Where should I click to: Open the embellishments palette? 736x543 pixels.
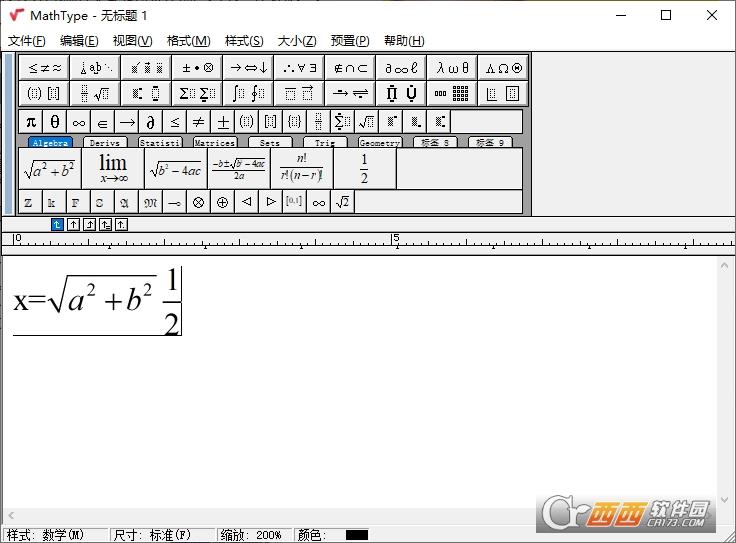[147, 68]
